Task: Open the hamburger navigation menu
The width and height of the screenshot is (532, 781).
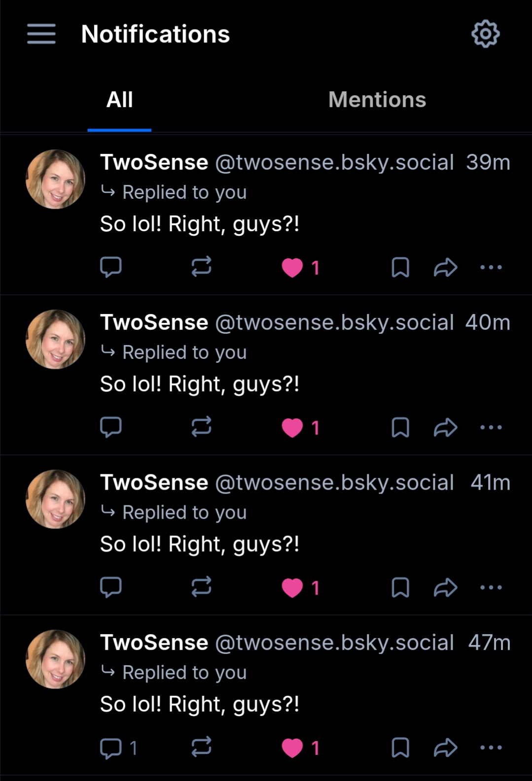Action: [41, 34]
